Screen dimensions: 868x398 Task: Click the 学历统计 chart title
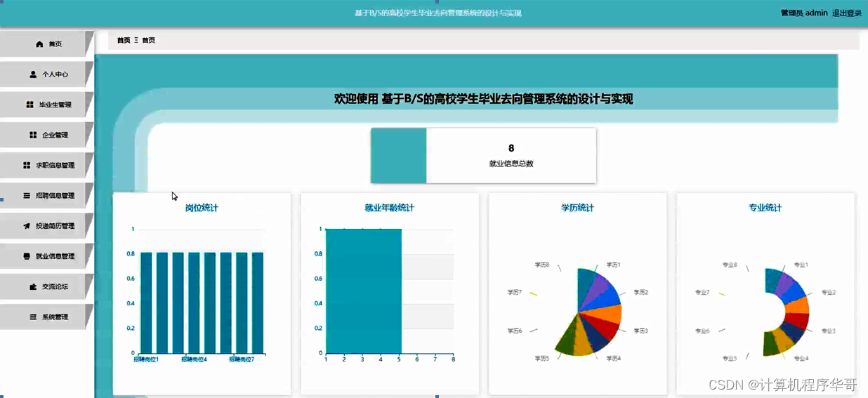click(x=577, y=208)
